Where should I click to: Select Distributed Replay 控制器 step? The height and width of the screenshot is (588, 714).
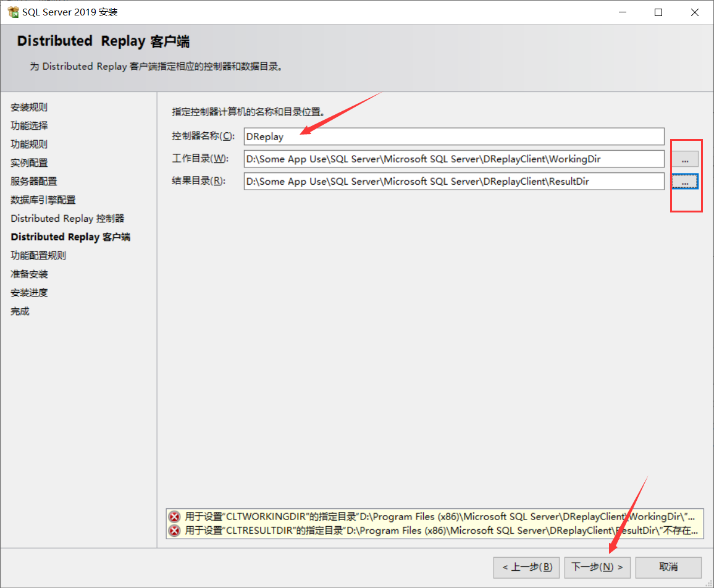click(67, 219)
